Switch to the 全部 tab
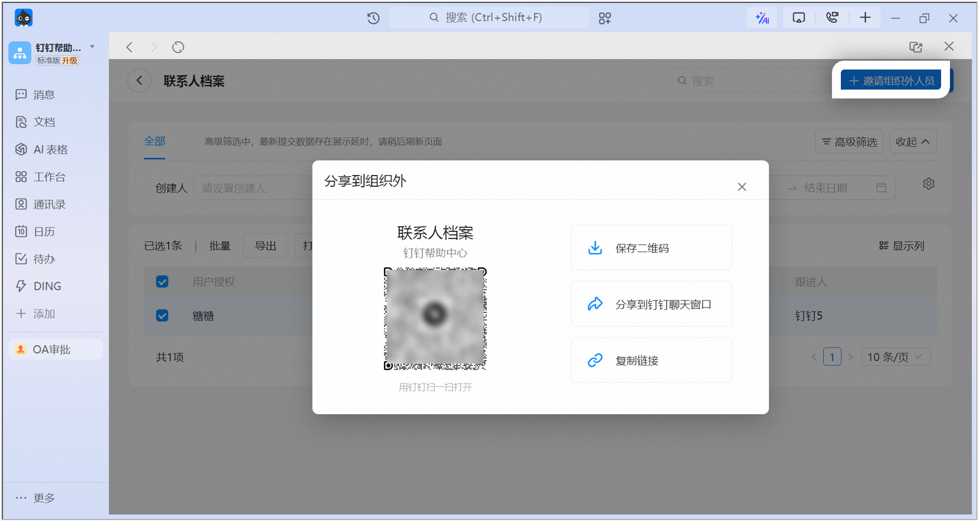 pyautogui.click(x=154, y=141)
